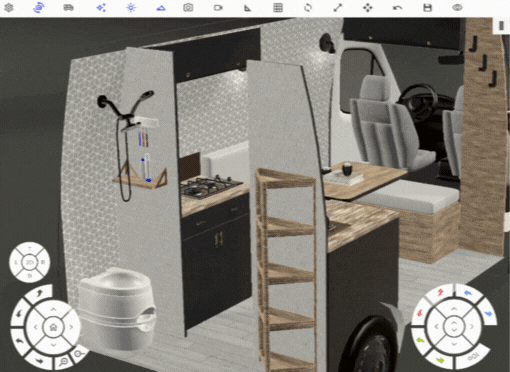Viewport: 510px width, 372px height.
Task: Take a snapshot with the camera icon
Action: [188, 7]
